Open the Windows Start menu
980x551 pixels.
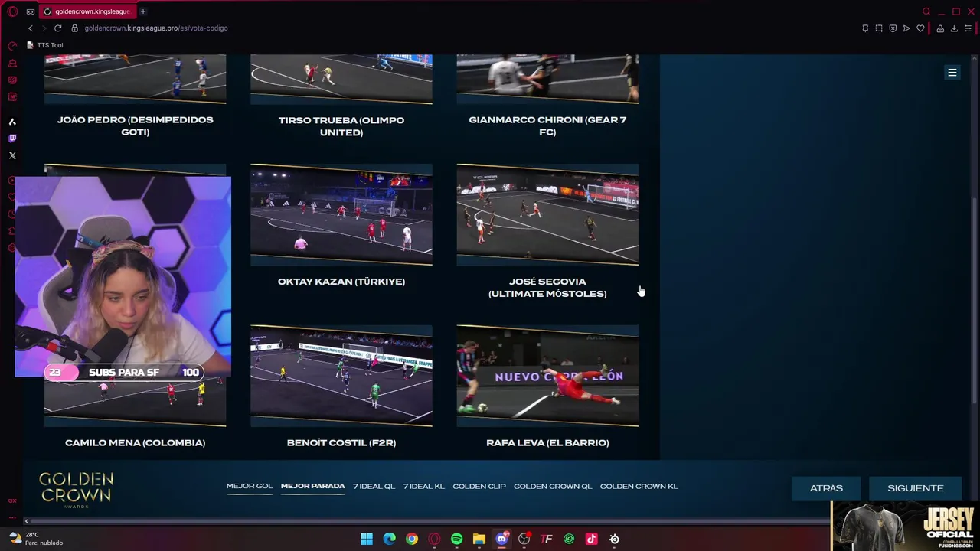(x=367, y=539)
